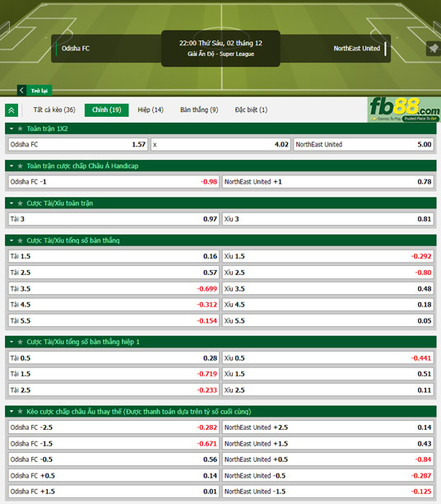The image size is (441, 504).
Task: Pick Odisha FC +0.5 at 0.14
Action: (x=114, y=475)
